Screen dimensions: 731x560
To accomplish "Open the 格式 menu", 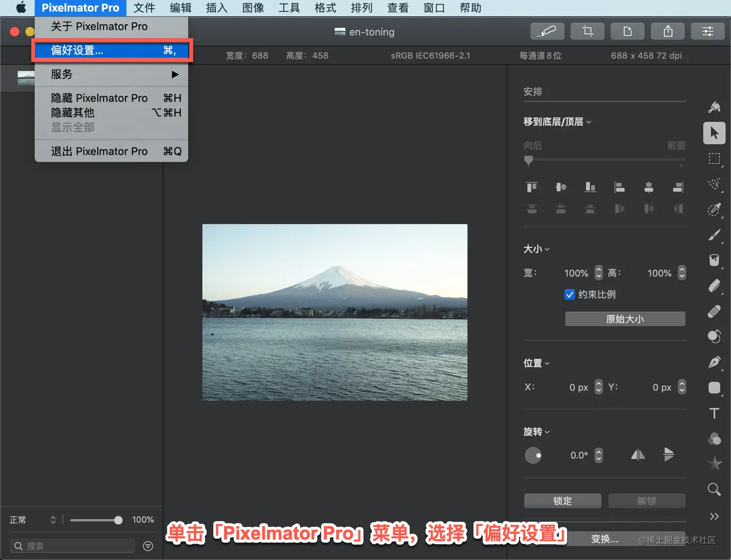I will tap(325, 8).
